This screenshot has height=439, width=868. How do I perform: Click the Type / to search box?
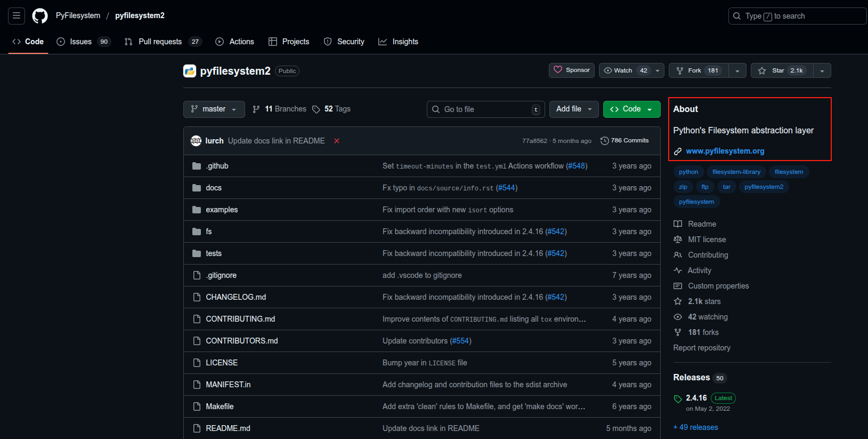[x=797, y=16]
